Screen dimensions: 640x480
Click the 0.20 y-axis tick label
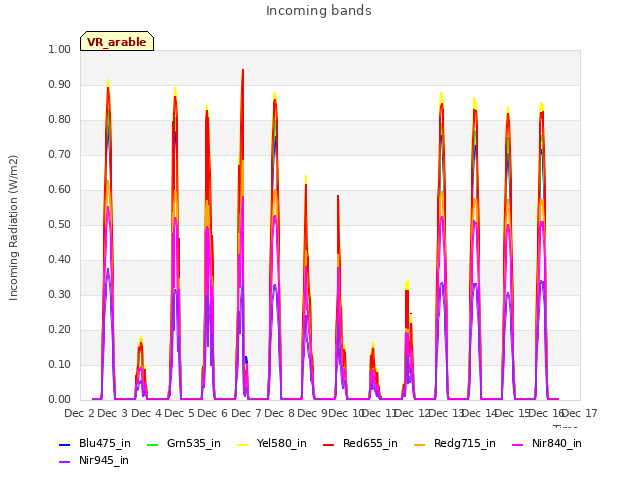coord(60,329)
